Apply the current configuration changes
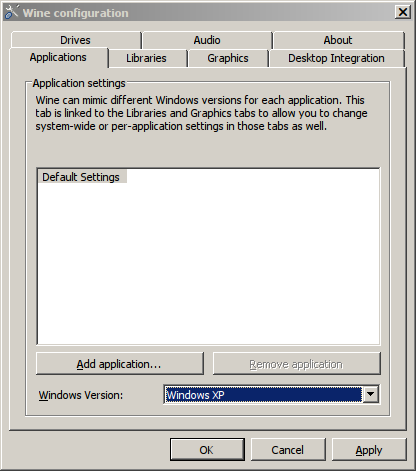Image resolution: width=416 pixels, height=471 pixels. tap(369, 450)
